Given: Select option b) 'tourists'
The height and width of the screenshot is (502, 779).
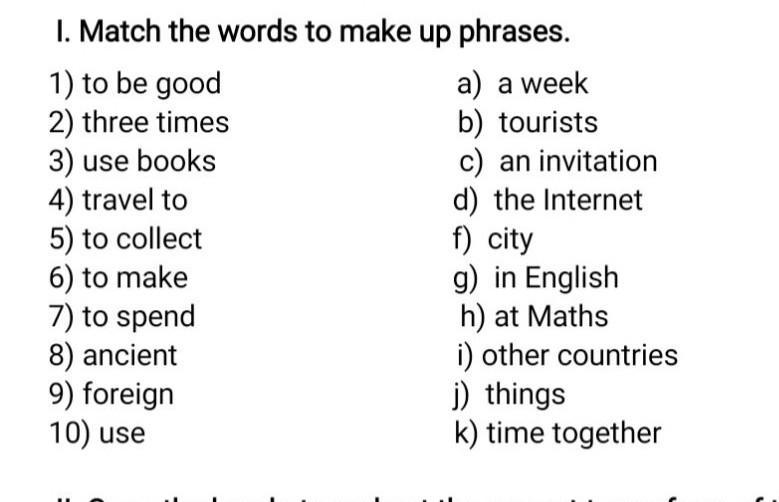Looking at the screenshot, I should pos(528,122).
